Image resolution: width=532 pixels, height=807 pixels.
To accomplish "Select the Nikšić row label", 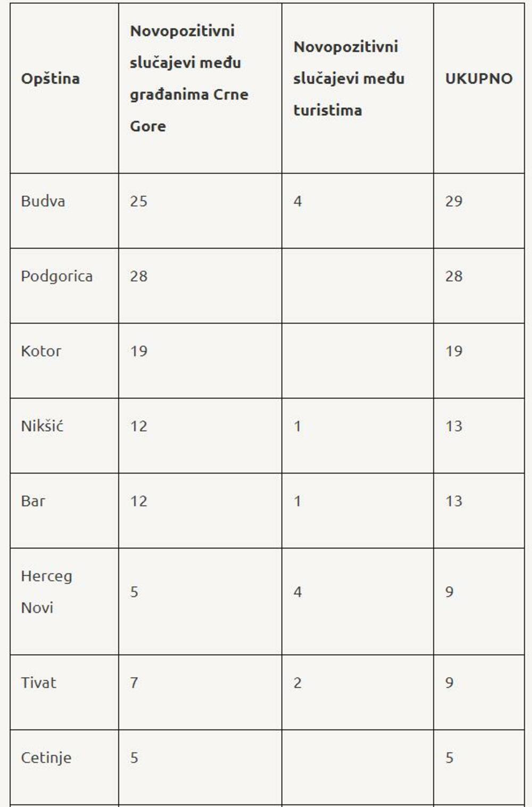I will tap(42, 427).
